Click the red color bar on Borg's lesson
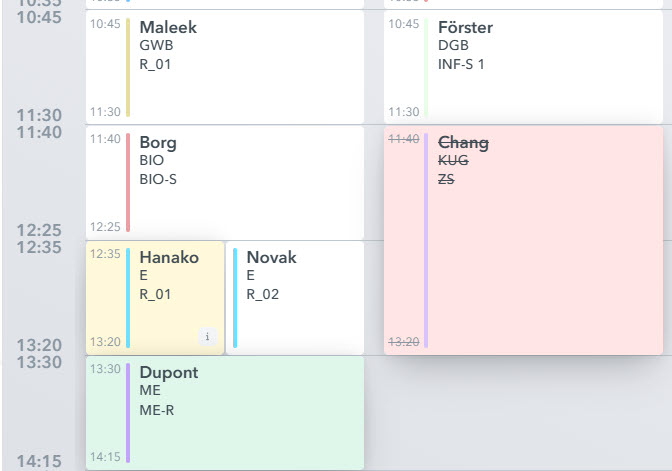The width and height of the screenshot is (672, 471). (x=128, y=182)
